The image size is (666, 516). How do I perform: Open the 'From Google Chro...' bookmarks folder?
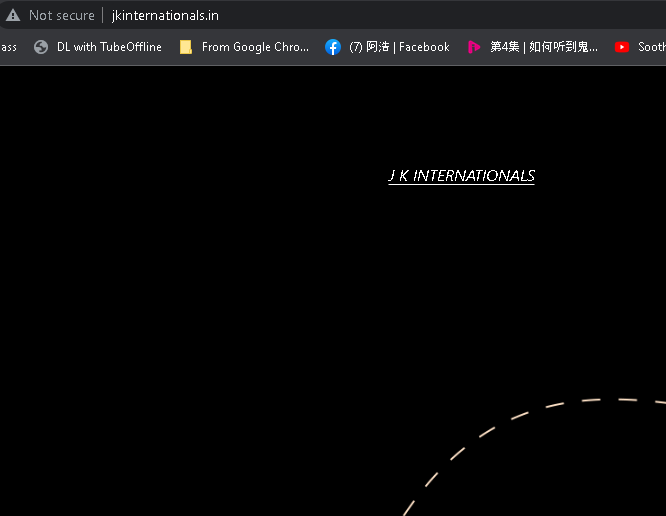(255, 47)
